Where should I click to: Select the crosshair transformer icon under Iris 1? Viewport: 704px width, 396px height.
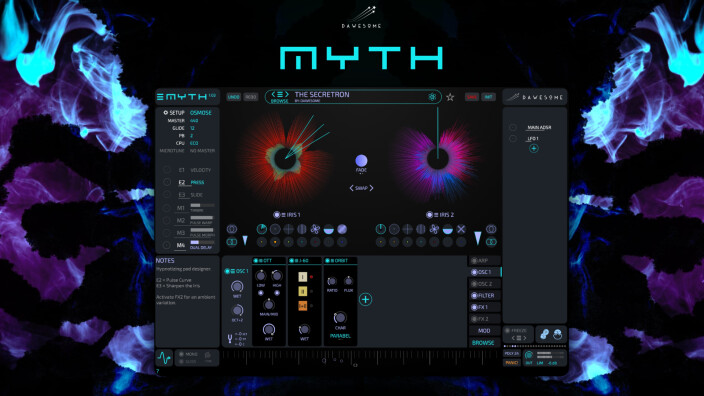[288, 229]
